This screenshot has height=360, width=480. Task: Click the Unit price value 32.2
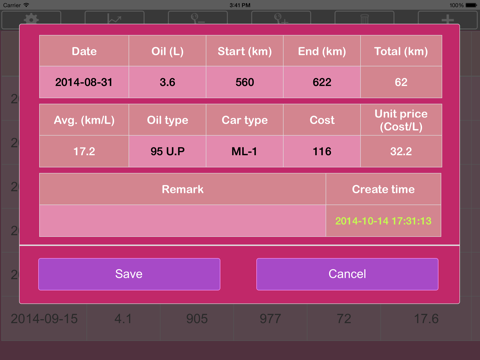(401, 151)
